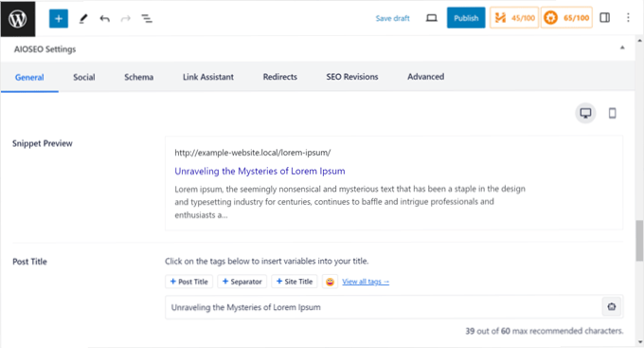Click the AIOSEO Settings heading
This screenshot has height=348, width=644.
45,49
